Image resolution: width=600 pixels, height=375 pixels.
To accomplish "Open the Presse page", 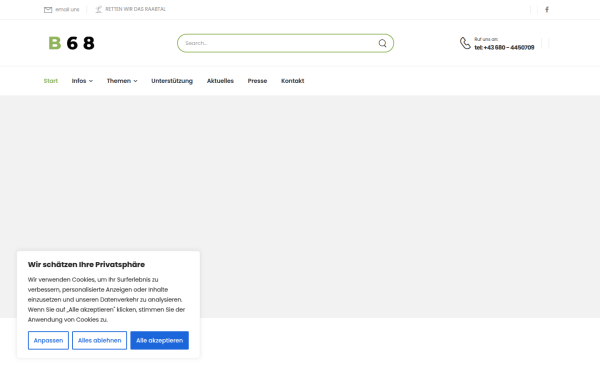I will coord(257,81).
